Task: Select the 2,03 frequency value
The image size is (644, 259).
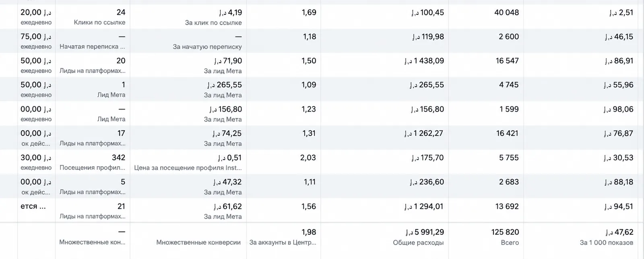Action: pos(308,157)
